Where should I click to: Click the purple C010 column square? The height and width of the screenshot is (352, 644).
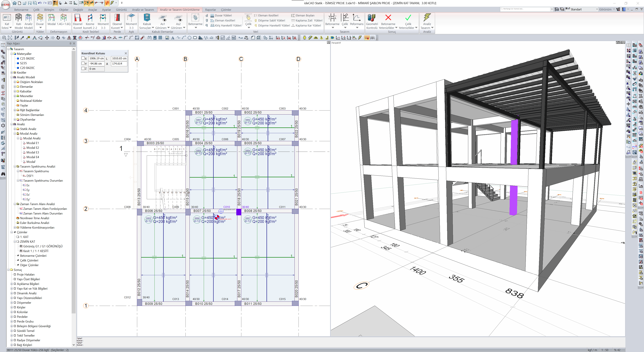click(238, 212)
